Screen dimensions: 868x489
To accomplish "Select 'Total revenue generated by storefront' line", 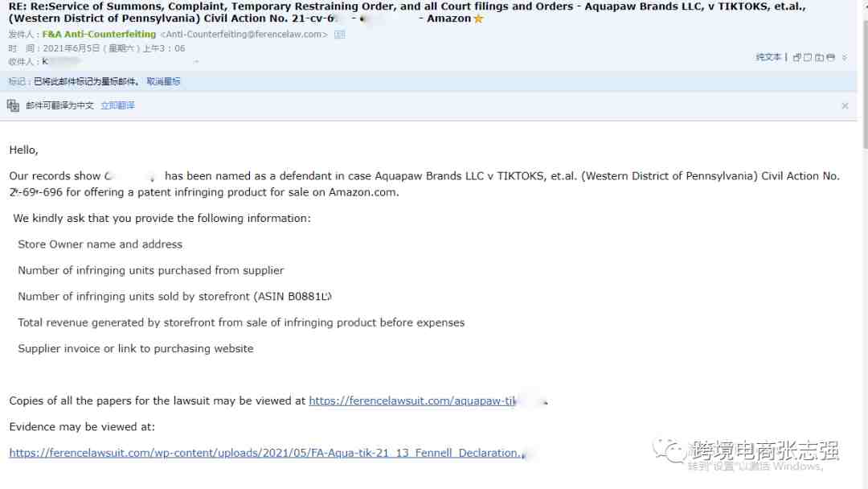I will [241, 323].
